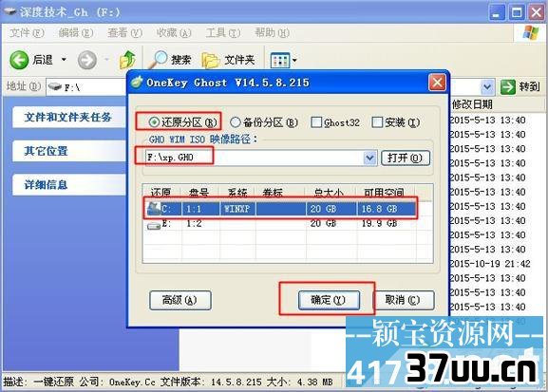Click the 确定 button
548x392 pixels.
(329, 300)
